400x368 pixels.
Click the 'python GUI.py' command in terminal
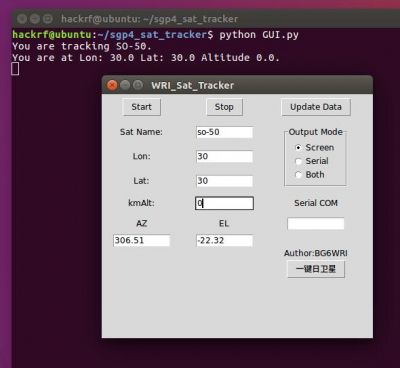click(259, 35)
